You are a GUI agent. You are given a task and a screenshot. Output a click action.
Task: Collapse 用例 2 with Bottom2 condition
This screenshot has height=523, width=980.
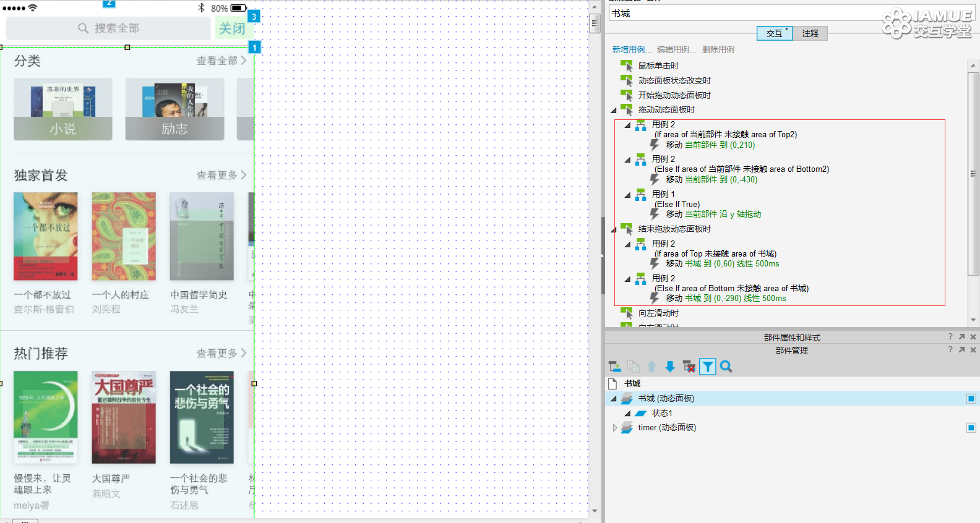pos(627,160)
